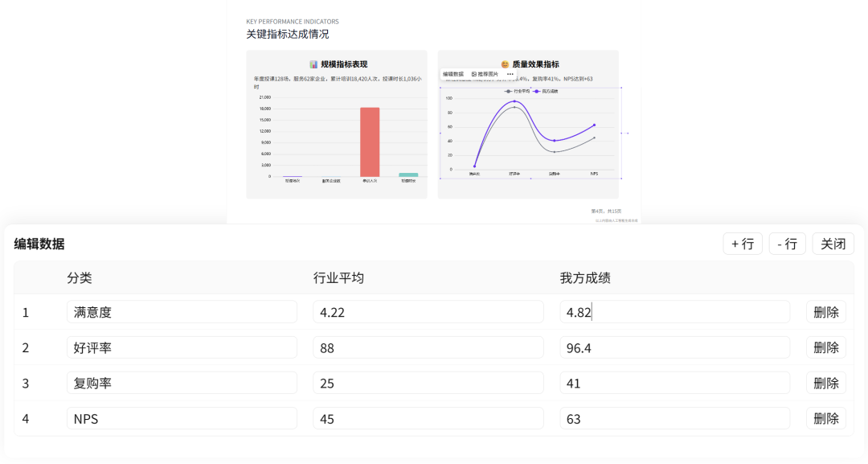Click the +行 button to add a row
868x464 pixels.
point(742,243)
